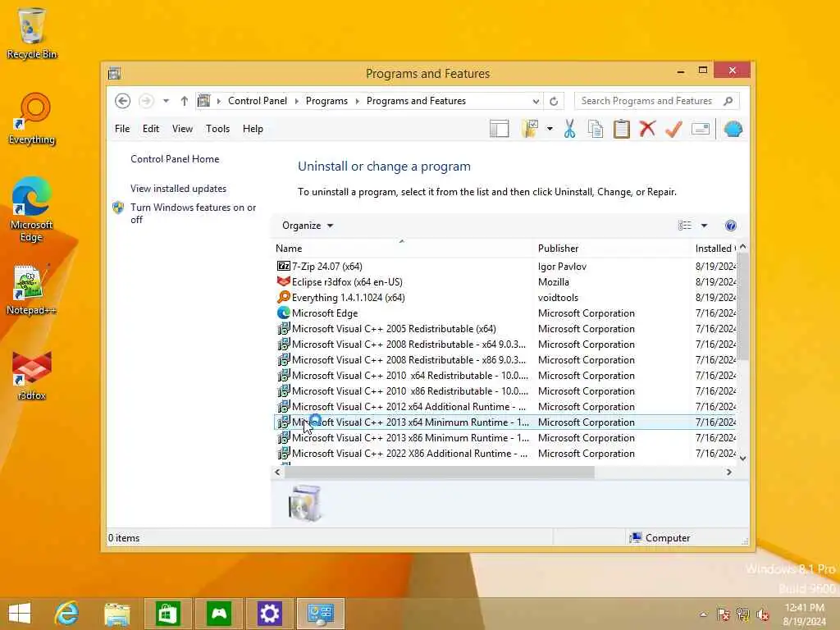840x630 pixels.
Task: Click the horizontal scrollbar left arrow
Action: tap(277, 472)
